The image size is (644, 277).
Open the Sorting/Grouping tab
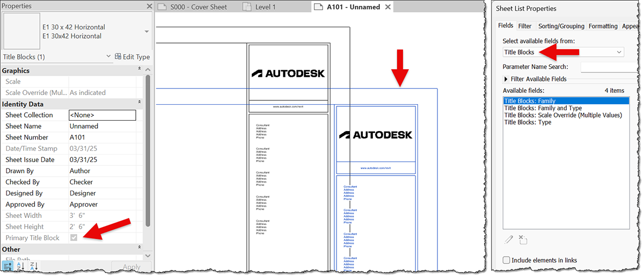point(561,26)
